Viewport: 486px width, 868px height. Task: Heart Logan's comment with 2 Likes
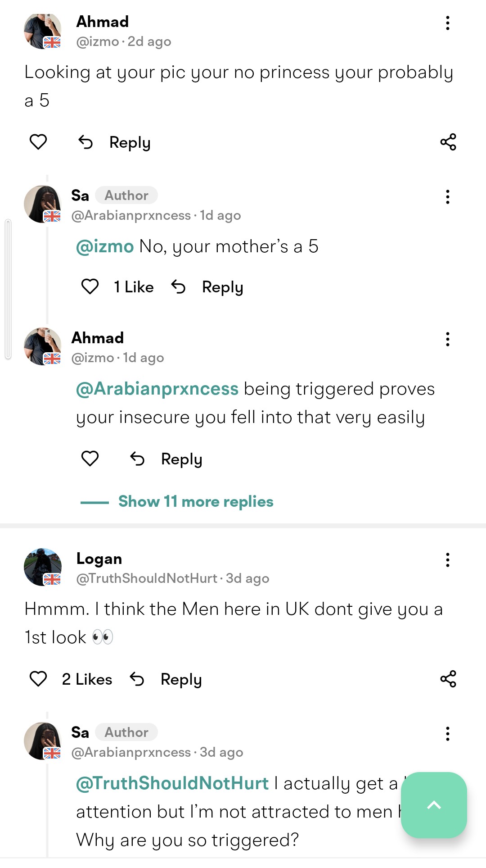click(38, 679)
